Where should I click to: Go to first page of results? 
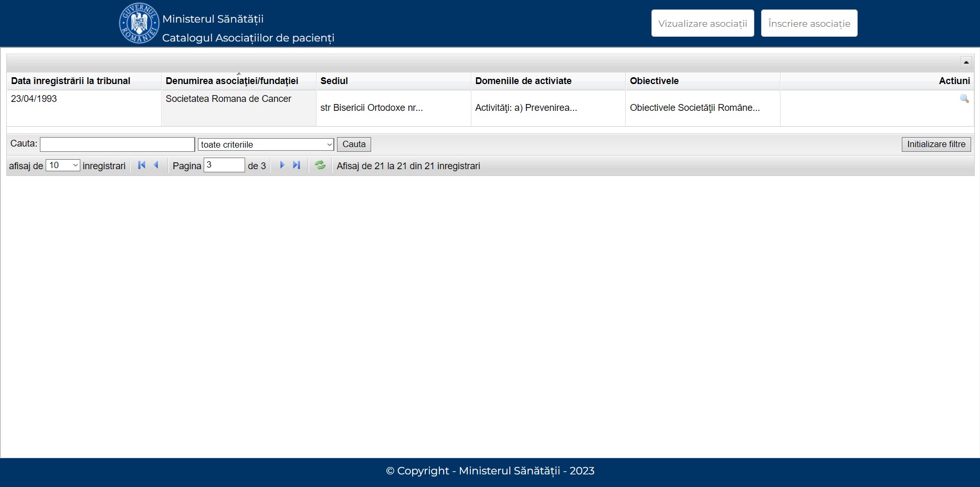(x=142, y=165)
